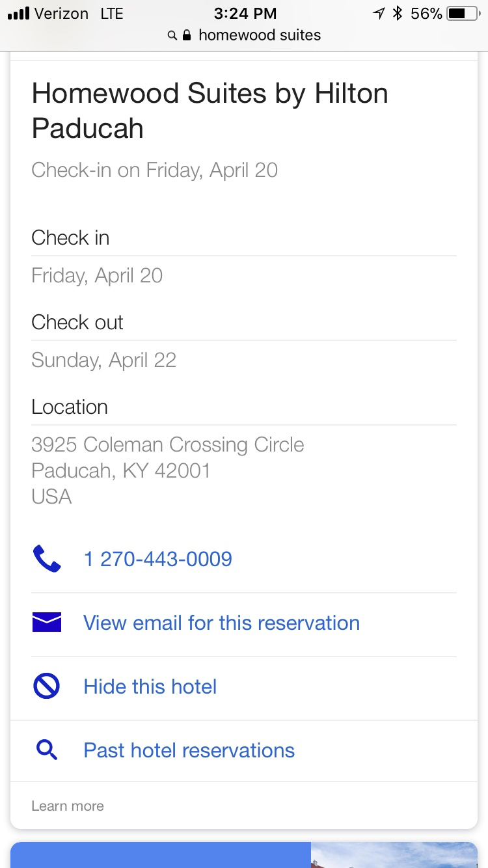Tap the location arrow status icon
This screenshot has height=868, width=488.
coord(379,14)
